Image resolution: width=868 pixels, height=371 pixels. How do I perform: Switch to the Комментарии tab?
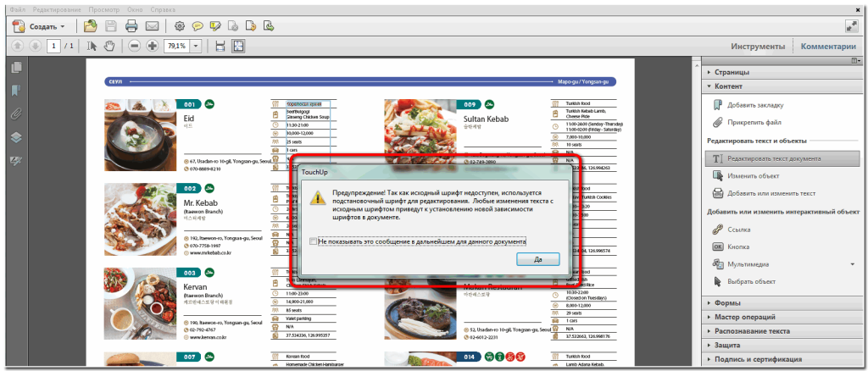828,46
